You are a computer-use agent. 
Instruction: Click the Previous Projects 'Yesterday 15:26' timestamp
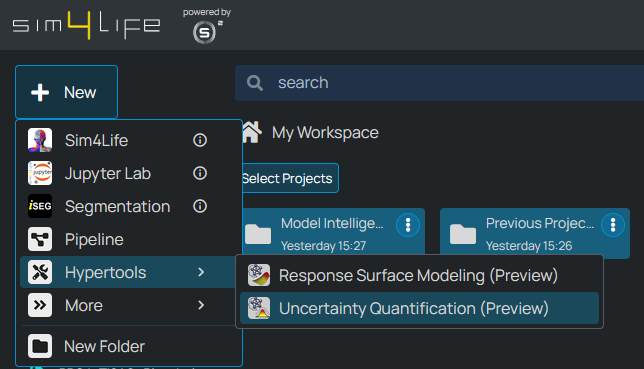(529, 246)
